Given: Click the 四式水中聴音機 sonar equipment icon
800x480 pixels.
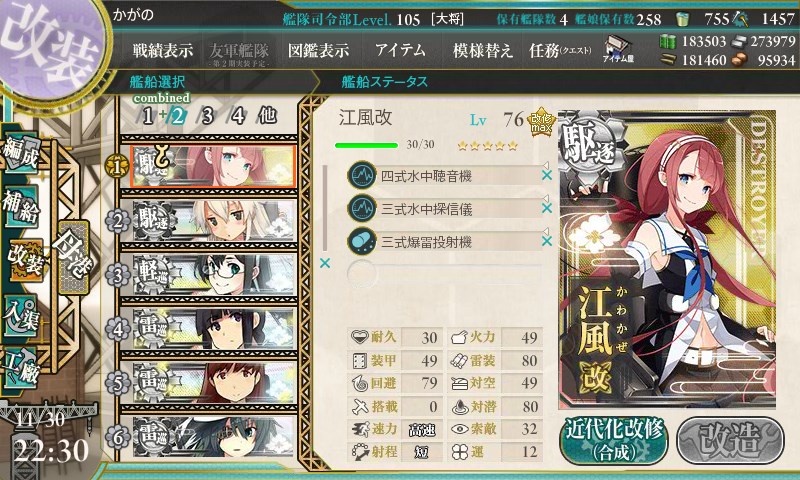Looking at the screenshot, I should point(362,175).
